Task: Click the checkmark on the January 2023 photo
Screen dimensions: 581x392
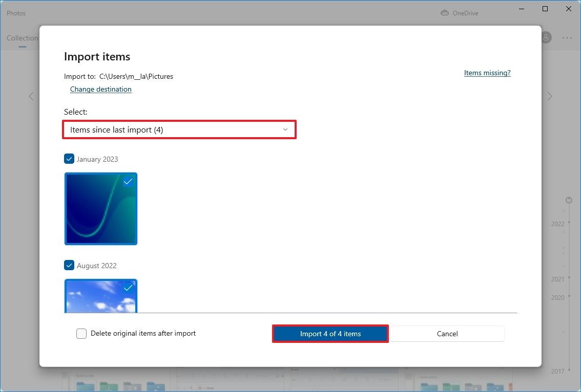Action: (128, 181)
